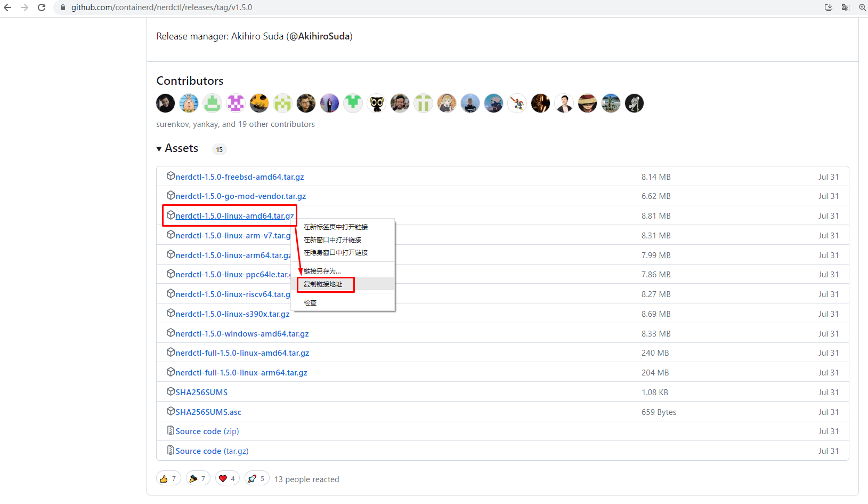
Task: Click the 240 MB size value
Action: click(x=655, y=353)
